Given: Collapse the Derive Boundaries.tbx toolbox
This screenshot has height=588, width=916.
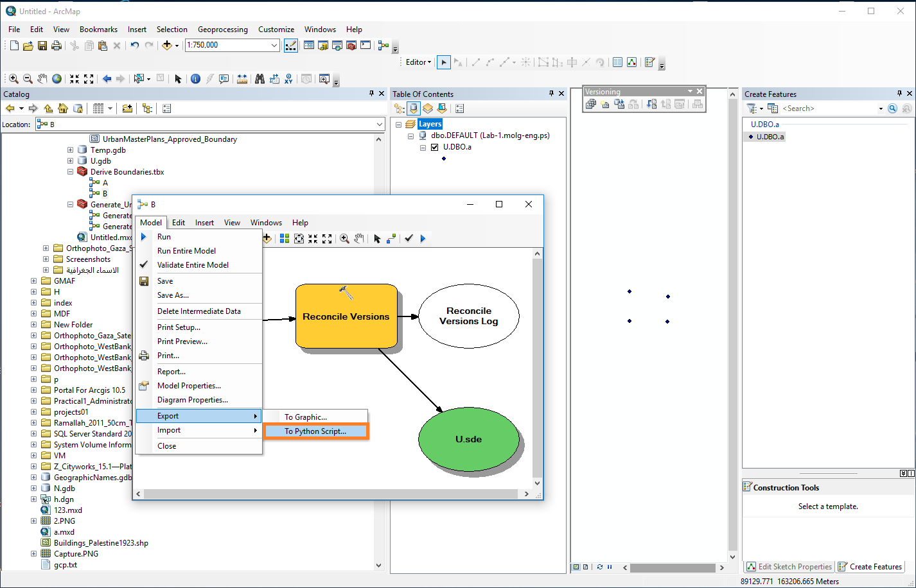Looking at the screenshot, I should coord(70,172).
